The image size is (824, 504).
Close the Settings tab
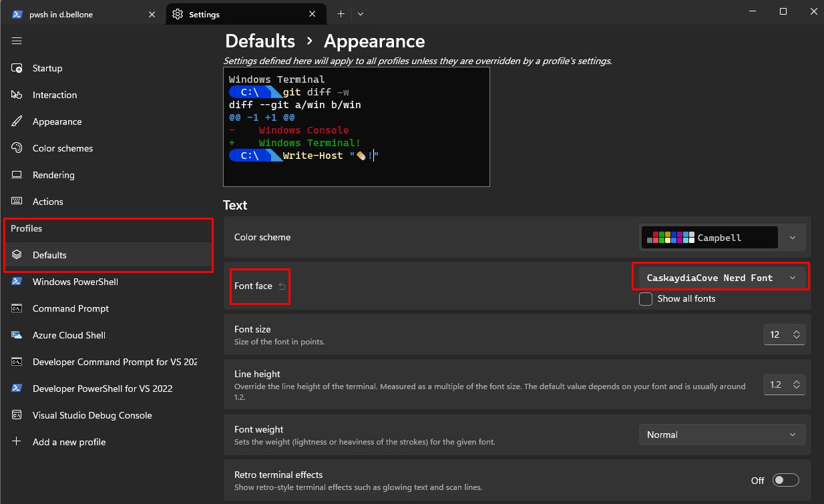click(313, 14)
